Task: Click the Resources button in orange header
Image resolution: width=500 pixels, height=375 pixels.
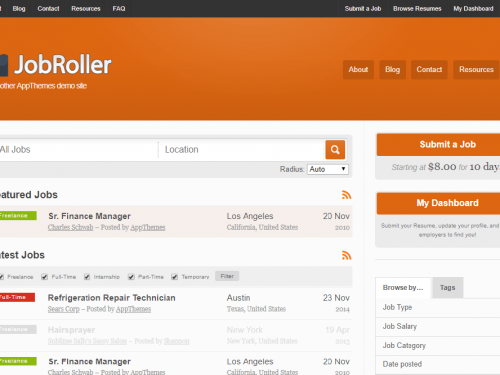Action: tap(476, 70)
